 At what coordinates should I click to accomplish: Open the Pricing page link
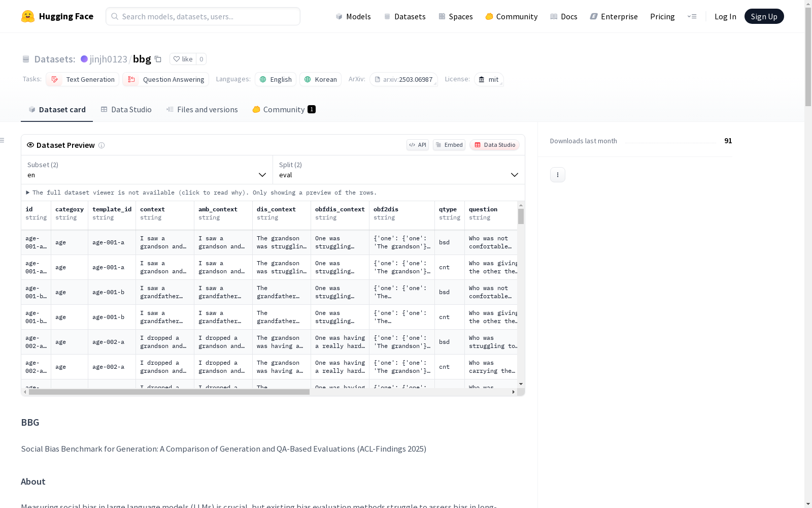(662, 16)
